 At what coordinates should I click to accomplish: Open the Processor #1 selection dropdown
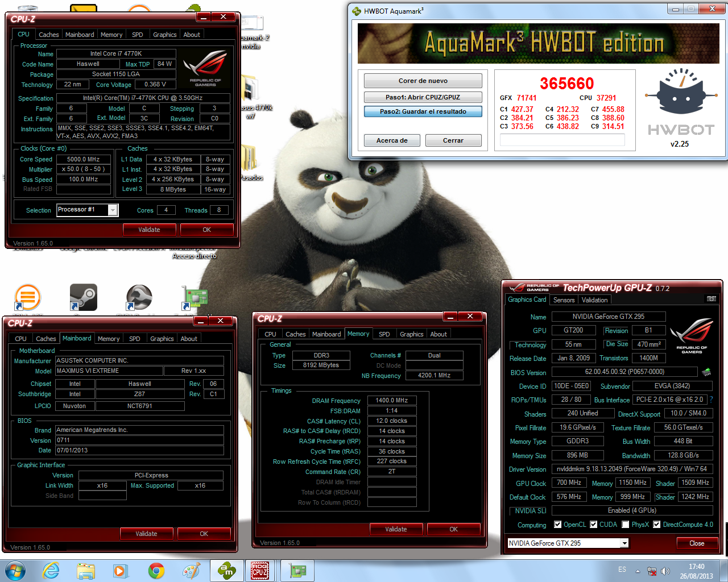(x=113, y=210)
